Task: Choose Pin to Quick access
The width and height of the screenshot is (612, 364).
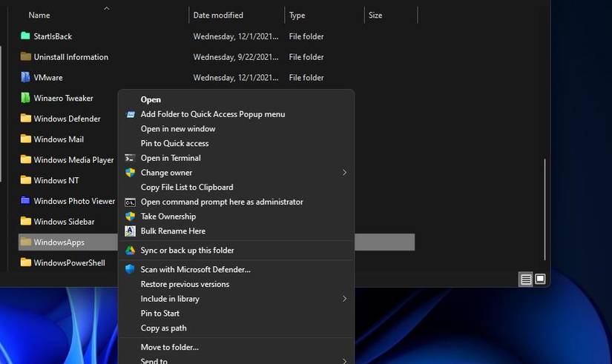Action: (174, 143)
